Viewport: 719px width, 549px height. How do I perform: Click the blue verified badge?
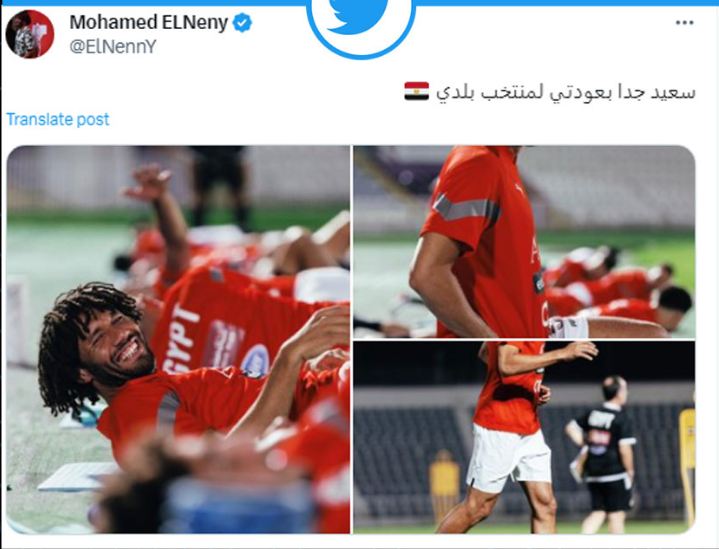[242, 22]
